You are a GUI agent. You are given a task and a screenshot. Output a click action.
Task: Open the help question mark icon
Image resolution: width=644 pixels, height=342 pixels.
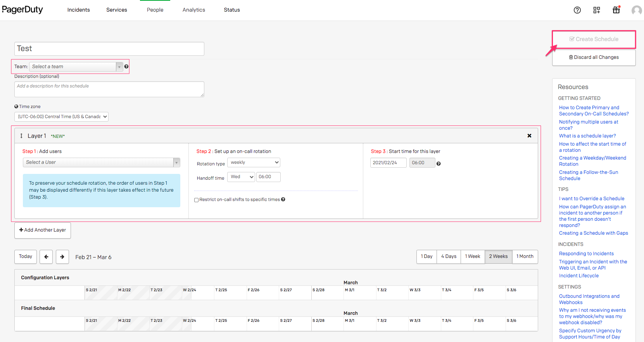pos(577,10)
